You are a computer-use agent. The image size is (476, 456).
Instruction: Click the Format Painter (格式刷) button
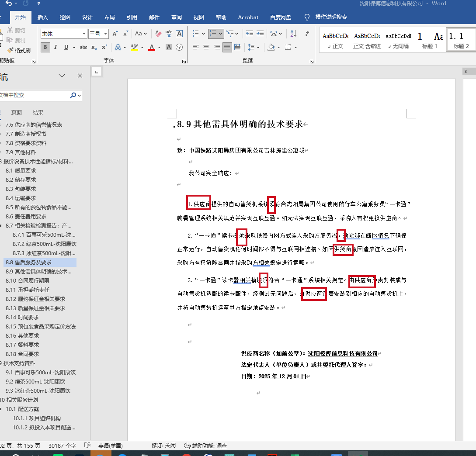(19, 50)
